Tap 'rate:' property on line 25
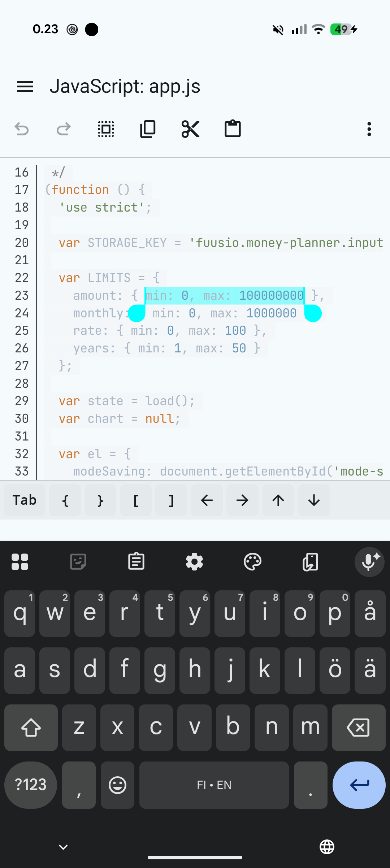The height and width of the screenshot is (868, 390). click(91, 330)
